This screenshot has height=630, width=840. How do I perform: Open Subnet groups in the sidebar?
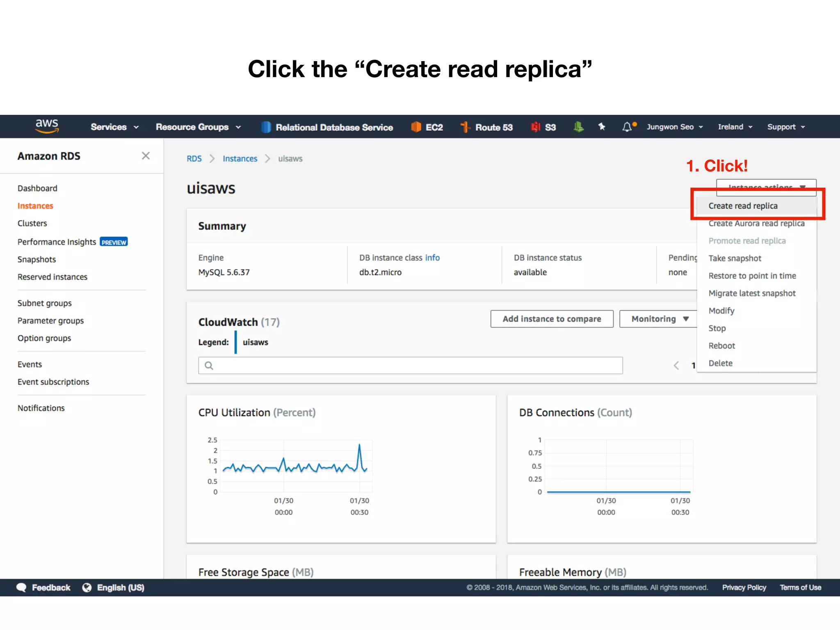[x=45, y=304]
